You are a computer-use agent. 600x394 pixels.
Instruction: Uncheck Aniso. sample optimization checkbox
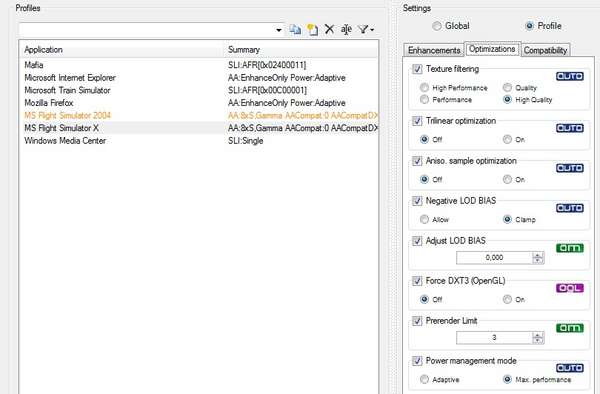[x=417, y=161]
